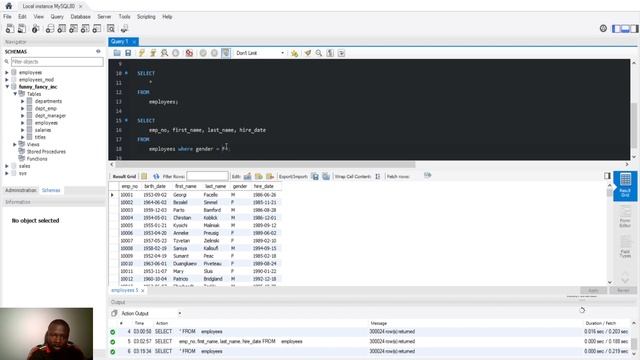Open the Server menu
This screenshot has width=640, height=360.
point(104,17)
